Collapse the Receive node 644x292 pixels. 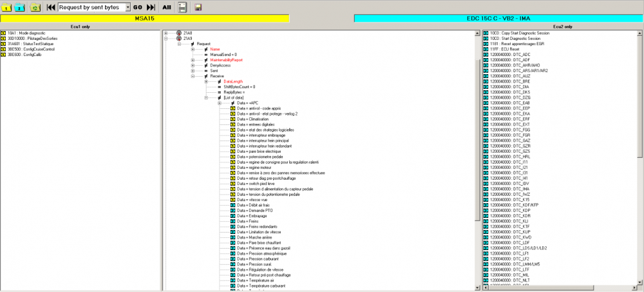pyautogui.click(x=193, y=76)
